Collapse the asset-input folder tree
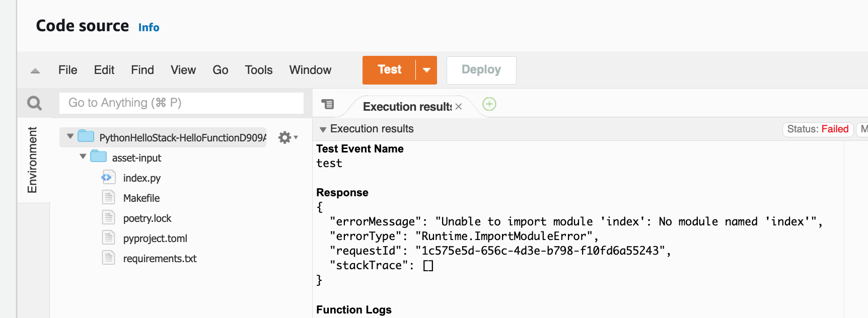Screen dimensions: 868x318 (83, 156)
